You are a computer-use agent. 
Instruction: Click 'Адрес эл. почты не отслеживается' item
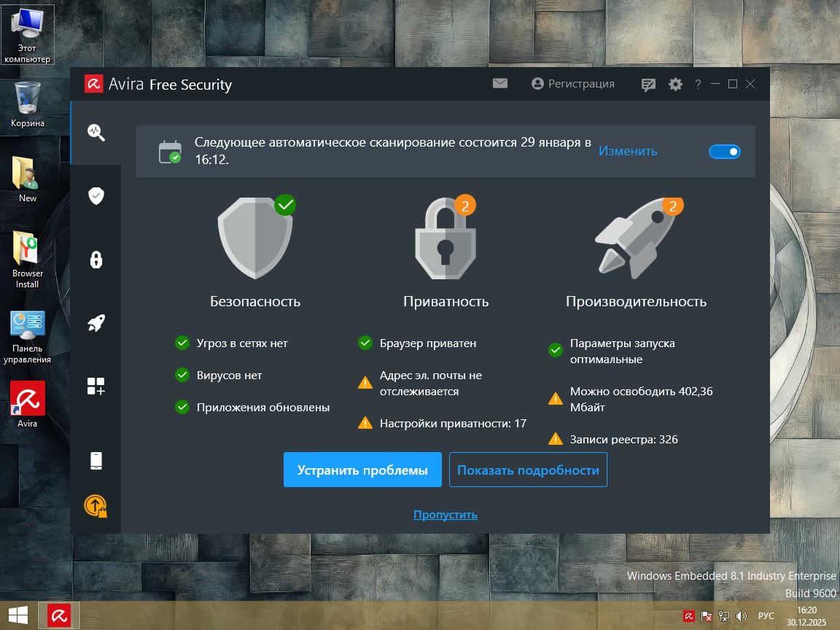(x=421, y=383)
